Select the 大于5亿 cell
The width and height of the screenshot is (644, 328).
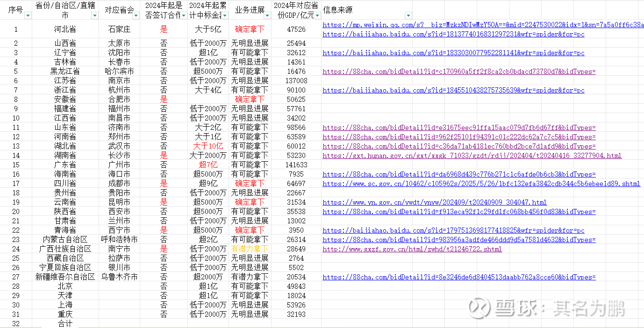(208, 29)
